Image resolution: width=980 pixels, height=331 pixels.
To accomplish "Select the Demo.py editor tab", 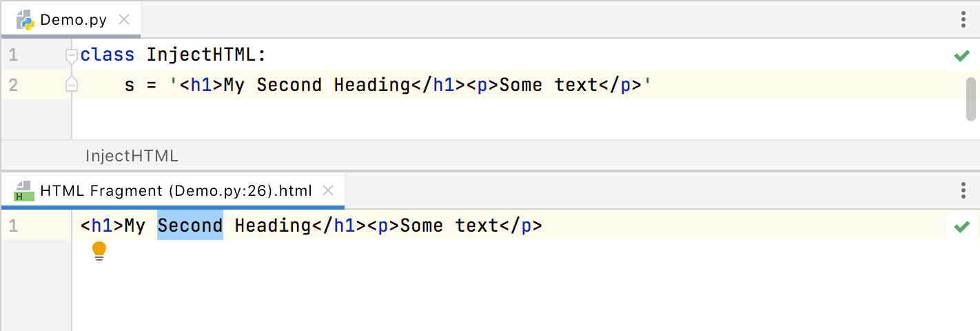I will point(73,19).
